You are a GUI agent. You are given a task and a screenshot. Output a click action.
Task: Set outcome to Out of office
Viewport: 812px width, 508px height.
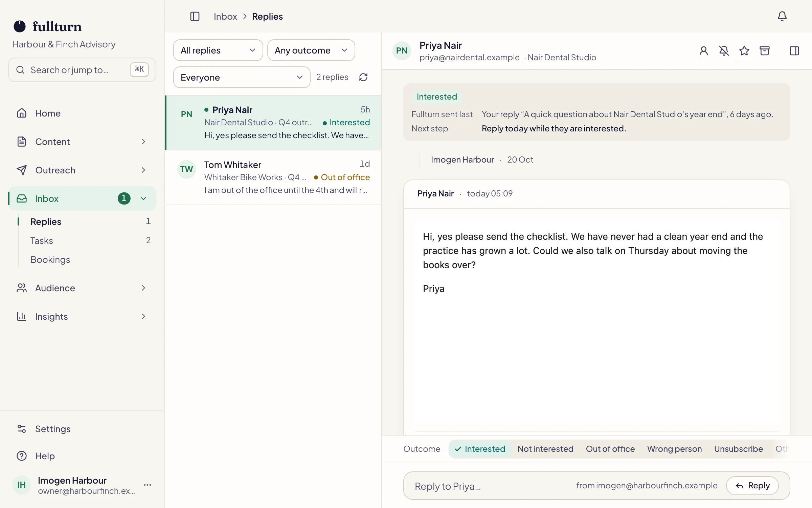click(610, 449)
